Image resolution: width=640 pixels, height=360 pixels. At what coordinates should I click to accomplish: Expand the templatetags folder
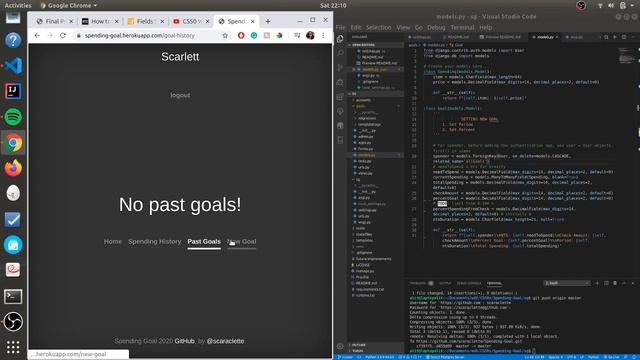[x=369, y=124]
